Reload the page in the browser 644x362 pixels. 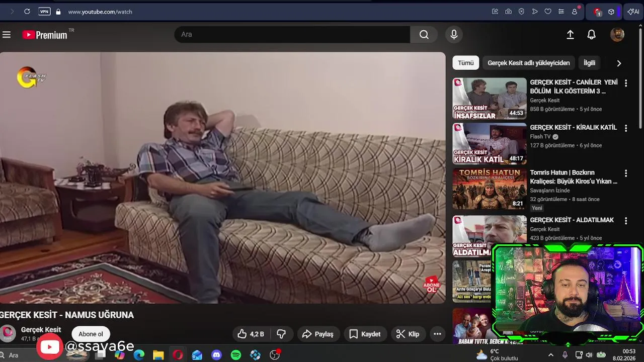click(27, 12)
